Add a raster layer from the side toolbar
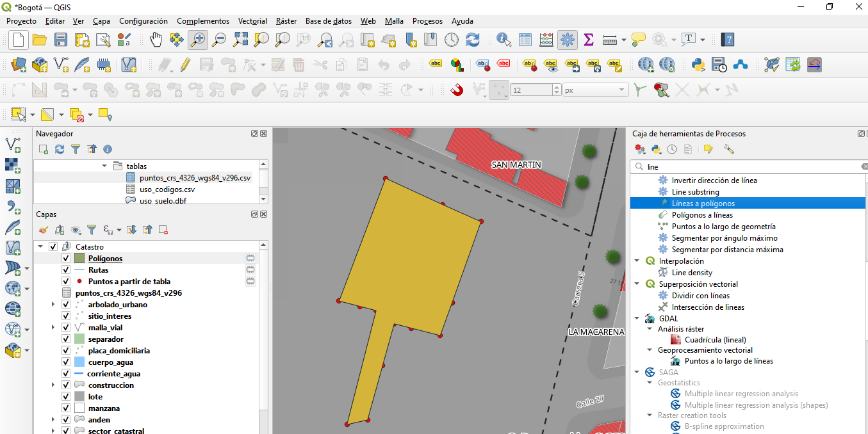868x434 pixels. (x=13, y=166)
